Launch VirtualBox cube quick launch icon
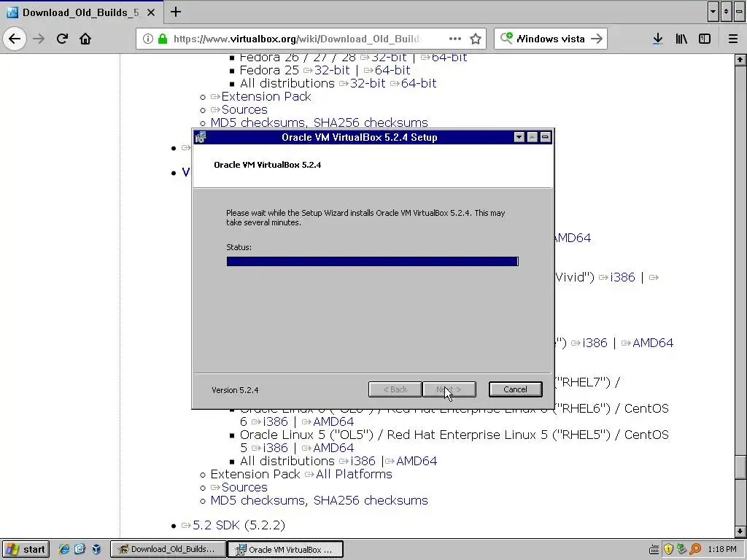Viewport: 747px width, 560px height. (96, 549)
